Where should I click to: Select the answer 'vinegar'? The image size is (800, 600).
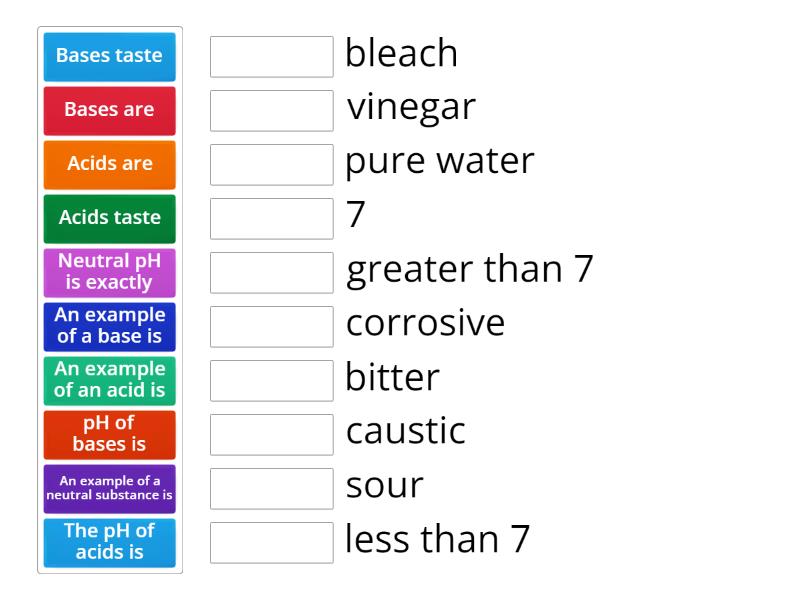coord(410,108)
